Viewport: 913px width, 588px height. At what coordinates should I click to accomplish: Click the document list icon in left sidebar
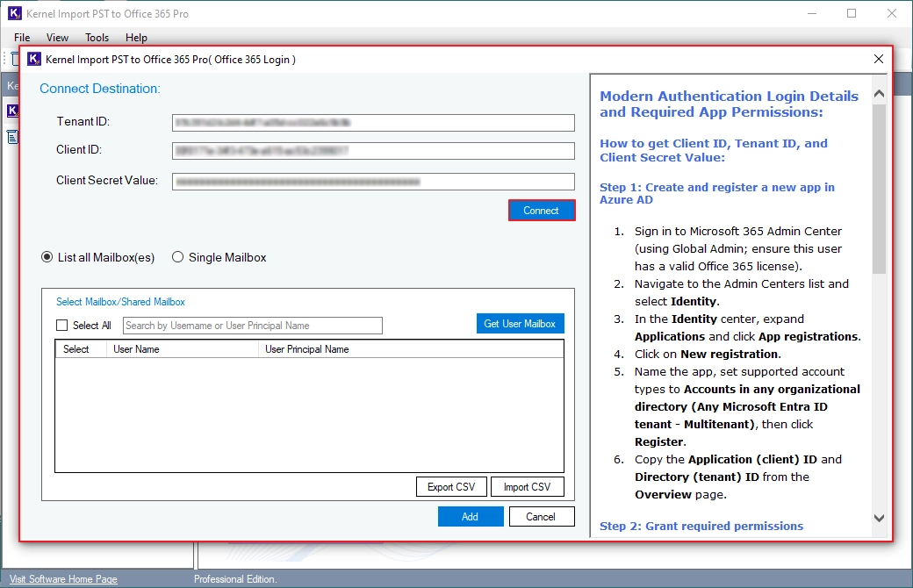point(12,138)
